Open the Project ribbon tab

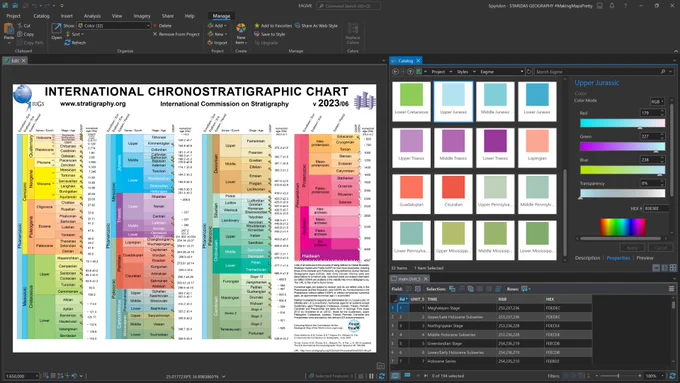[13, 16]
